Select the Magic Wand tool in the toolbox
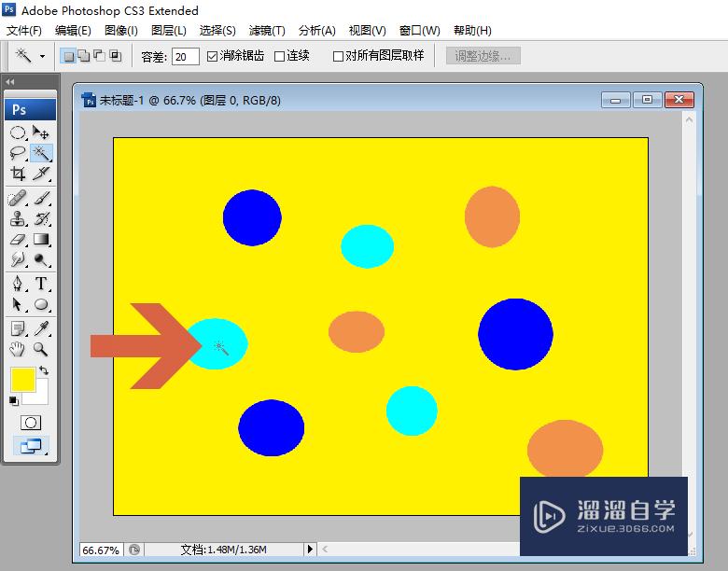The image size is (728, 571). click(x=41, y=153)
